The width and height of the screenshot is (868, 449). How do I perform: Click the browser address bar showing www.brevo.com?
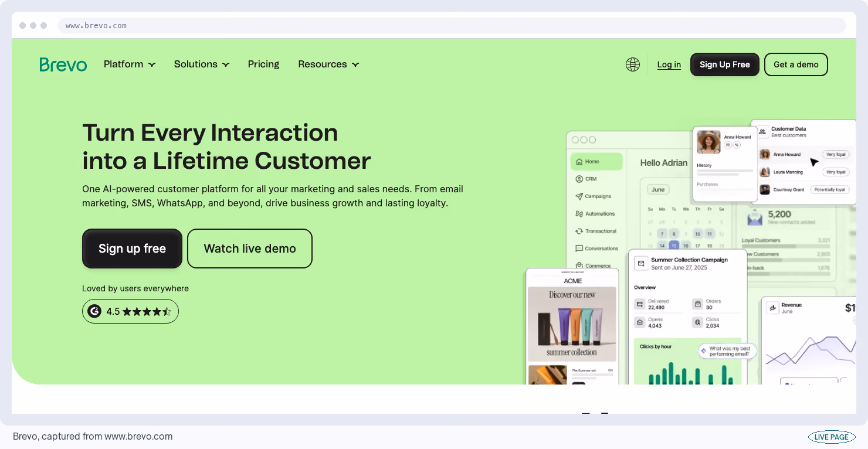[x=452, y=25]
